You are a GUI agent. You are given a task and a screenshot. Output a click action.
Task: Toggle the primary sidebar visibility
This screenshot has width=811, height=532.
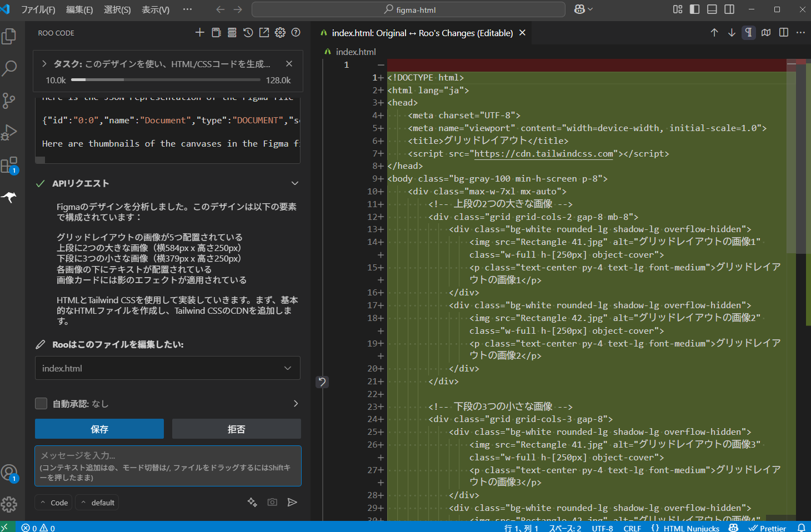(x=694, y=9)
